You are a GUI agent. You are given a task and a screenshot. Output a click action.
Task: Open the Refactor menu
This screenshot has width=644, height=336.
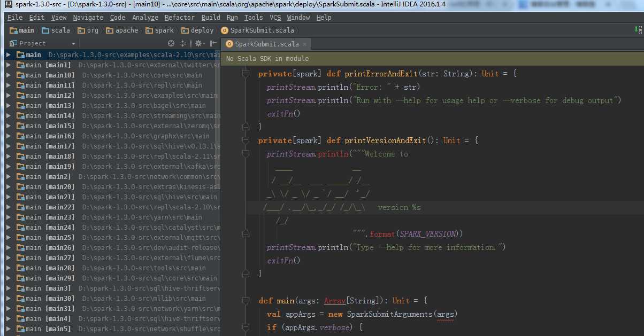(x=180, y=17)
